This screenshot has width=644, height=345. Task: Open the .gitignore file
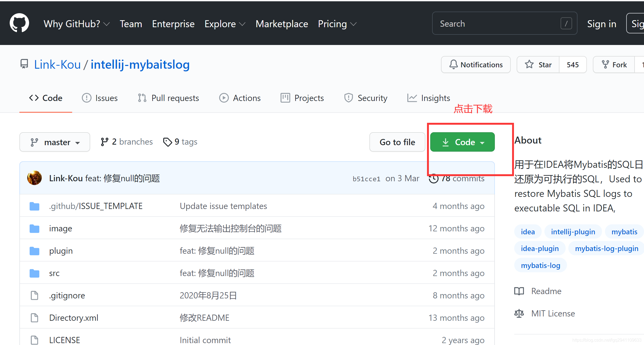coord(67,295)
